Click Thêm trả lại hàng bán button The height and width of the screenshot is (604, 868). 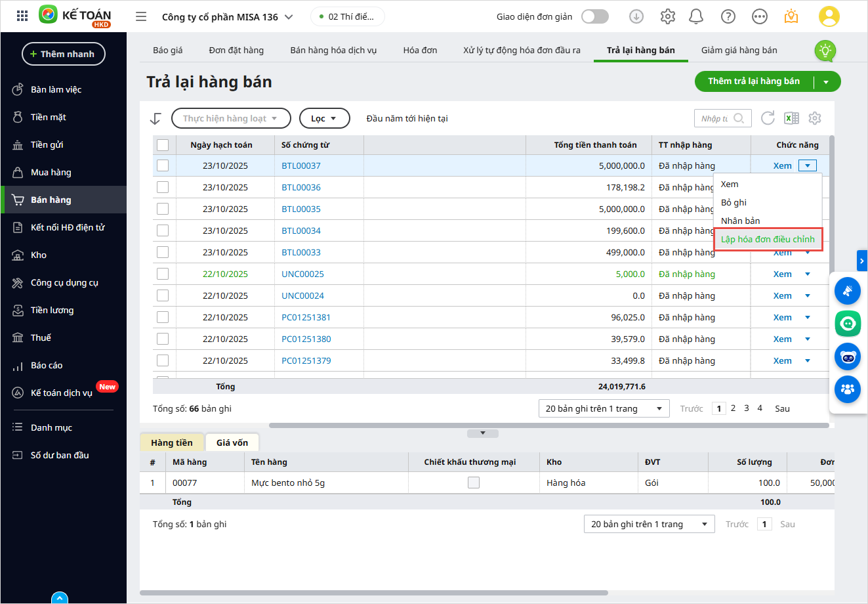[754, 81]
